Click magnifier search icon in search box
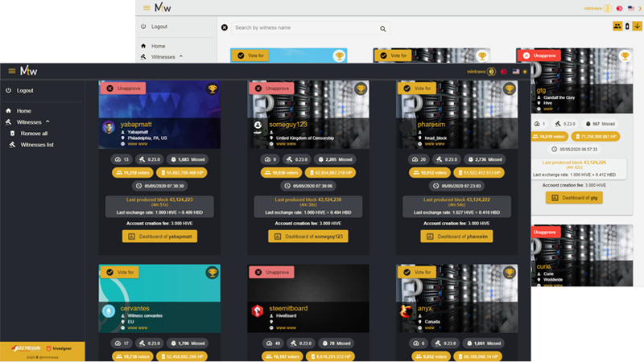Viewport: 644px width, 362px height. 383,29
